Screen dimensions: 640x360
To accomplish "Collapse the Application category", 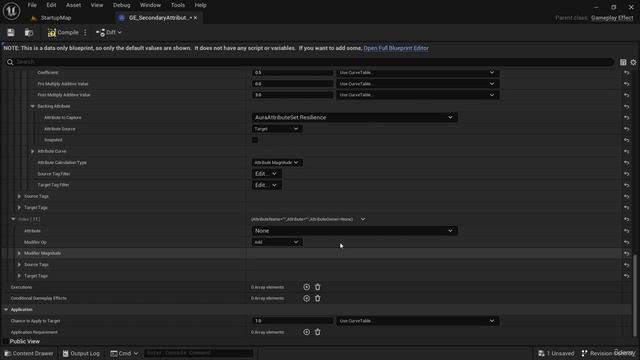I will pyautogui.click(x=6, y=310).
